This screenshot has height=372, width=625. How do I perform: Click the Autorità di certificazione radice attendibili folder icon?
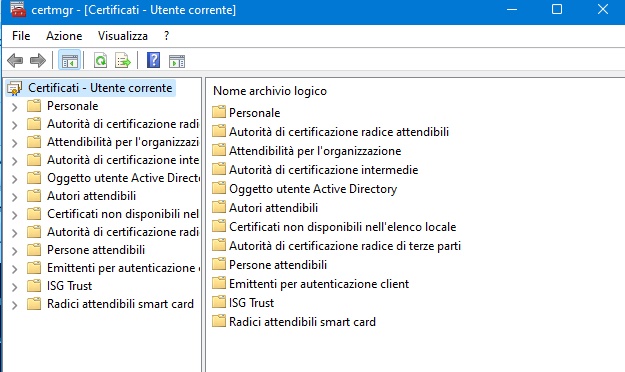click(219, 131)
